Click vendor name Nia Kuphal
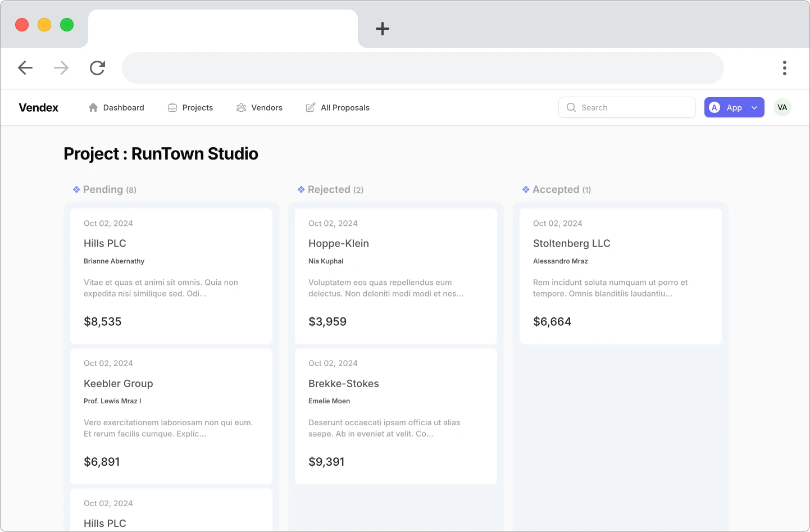Screen dimensions: 810x532 point(326,261)
